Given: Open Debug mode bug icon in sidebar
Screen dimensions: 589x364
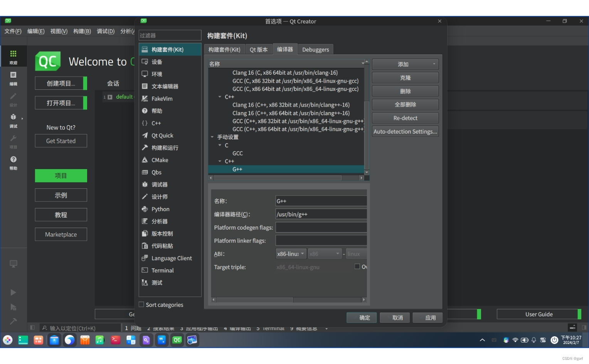Looking at the screenshot, I should click(13, 120).
